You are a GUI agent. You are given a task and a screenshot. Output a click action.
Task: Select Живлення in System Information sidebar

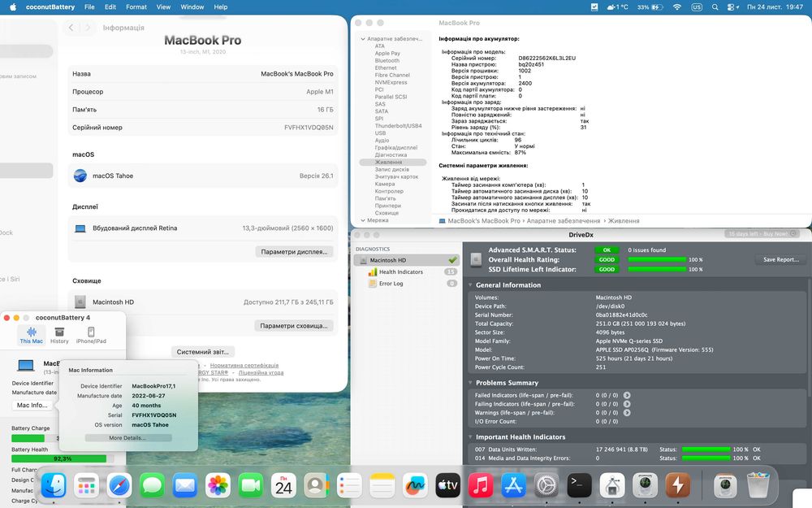pyautogui.click(x=392, y=163)
